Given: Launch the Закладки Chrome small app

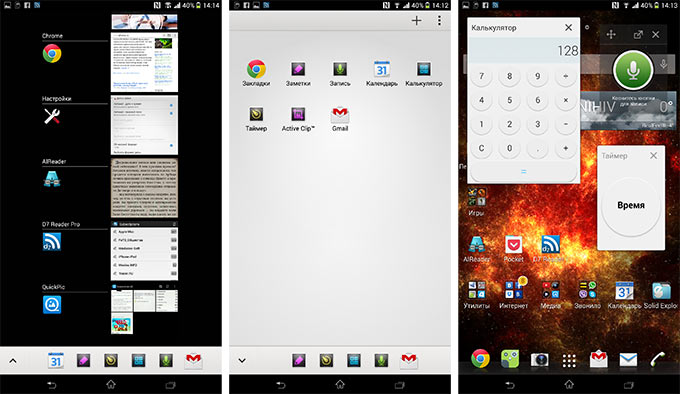Looking at the screenshot, I should pyautogui.click(x=256, y=73).
